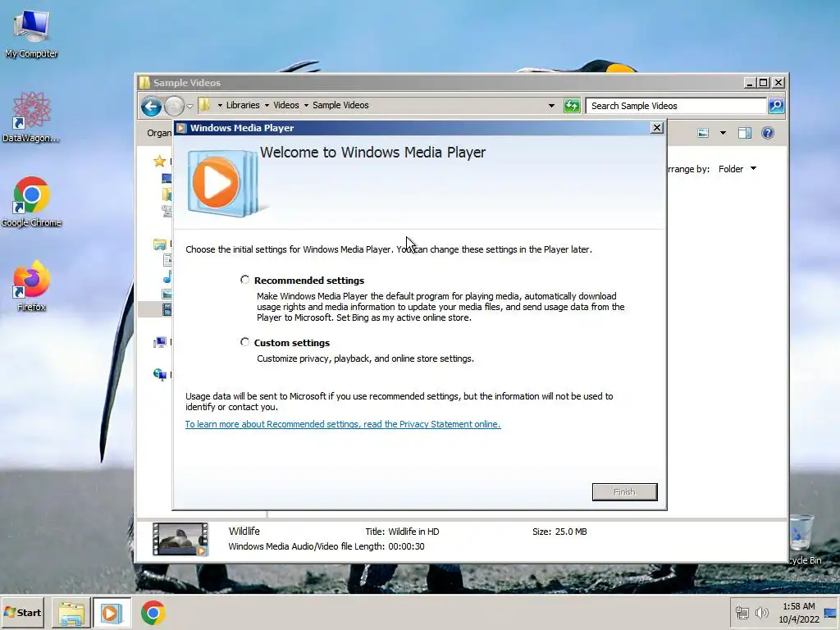Screen dimensions: 840x630
Task: Maximize the Sample Videos window
Action: click(x=764, y=83)
